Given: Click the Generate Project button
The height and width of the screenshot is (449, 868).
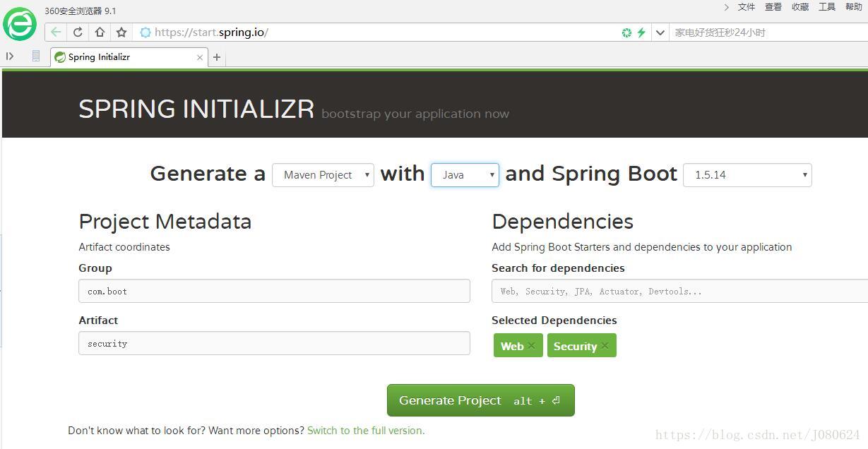Looking at the screenshot, I should (x=480, y=400).
